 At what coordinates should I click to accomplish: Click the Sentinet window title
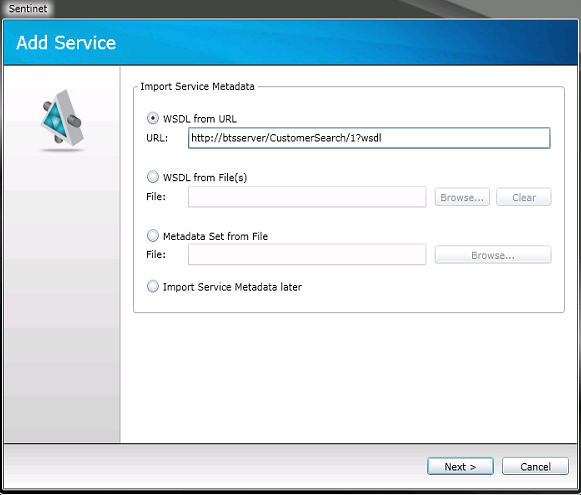[x=28, y=9]
